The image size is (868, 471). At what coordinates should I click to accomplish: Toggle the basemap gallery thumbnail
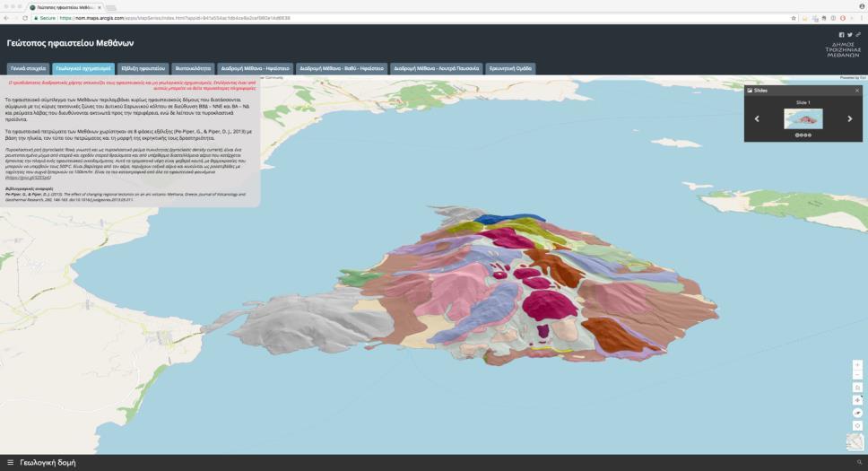[x=855, y=442]
